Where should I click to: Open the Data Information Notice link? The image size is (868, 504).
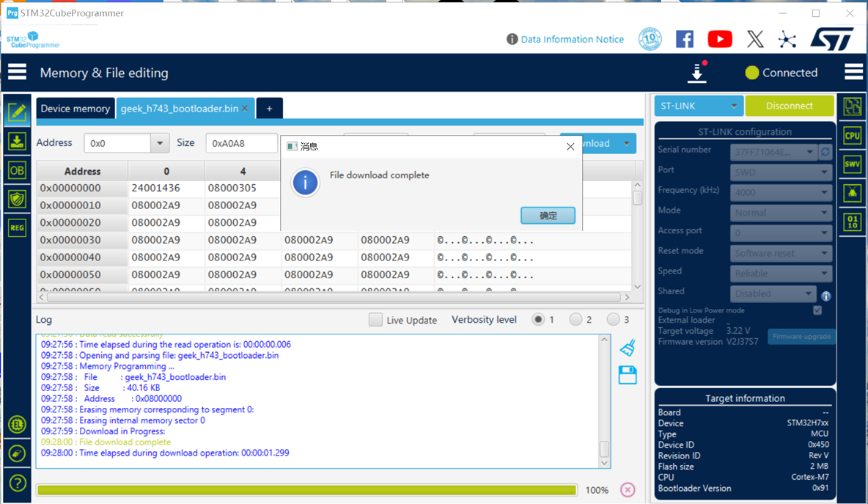click(x=573, y=40)
